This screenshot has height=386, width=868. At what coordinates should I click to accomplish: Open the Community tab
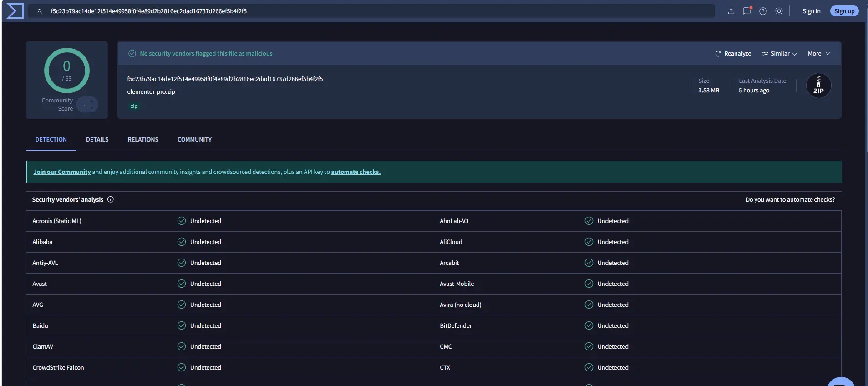coord(194,140)
